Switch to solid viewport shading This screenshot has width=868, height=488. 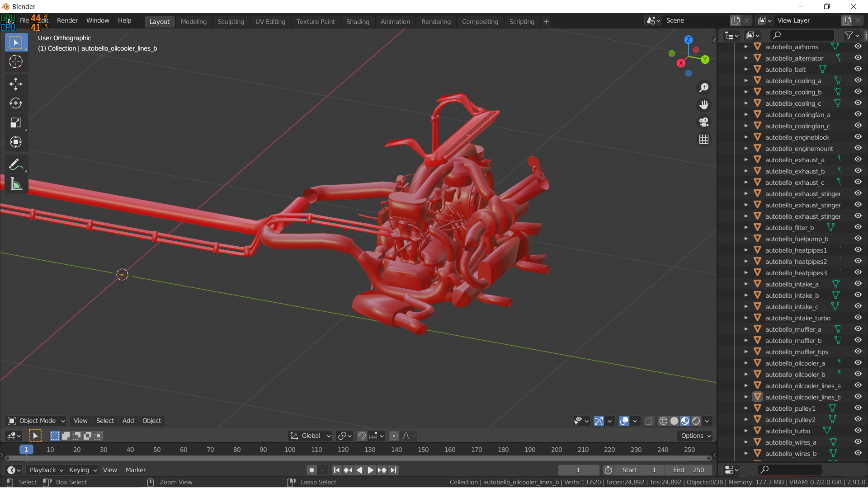coord(674,421)
